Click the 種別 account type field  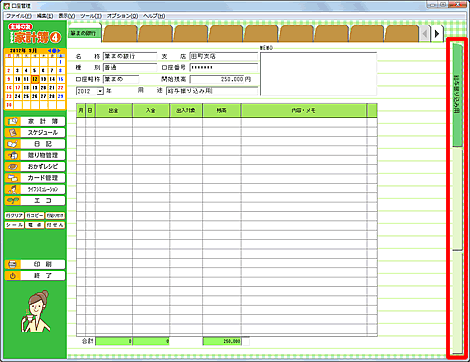[130, 68]
